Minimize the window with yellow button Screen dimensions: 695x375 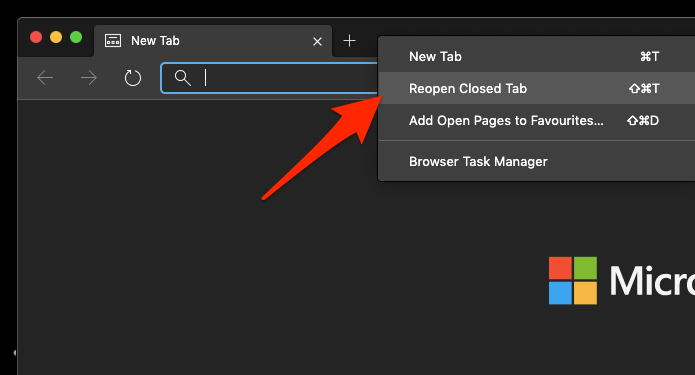56,37
